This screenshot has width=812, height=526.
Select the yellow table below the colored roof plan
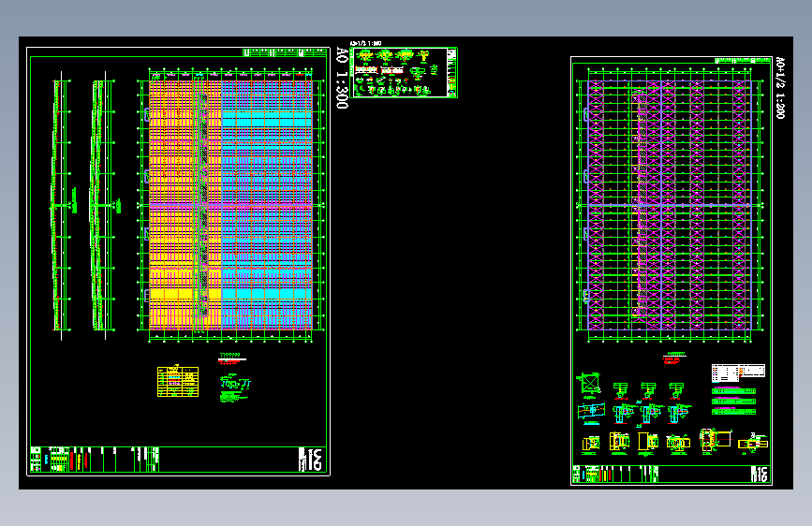178,382
